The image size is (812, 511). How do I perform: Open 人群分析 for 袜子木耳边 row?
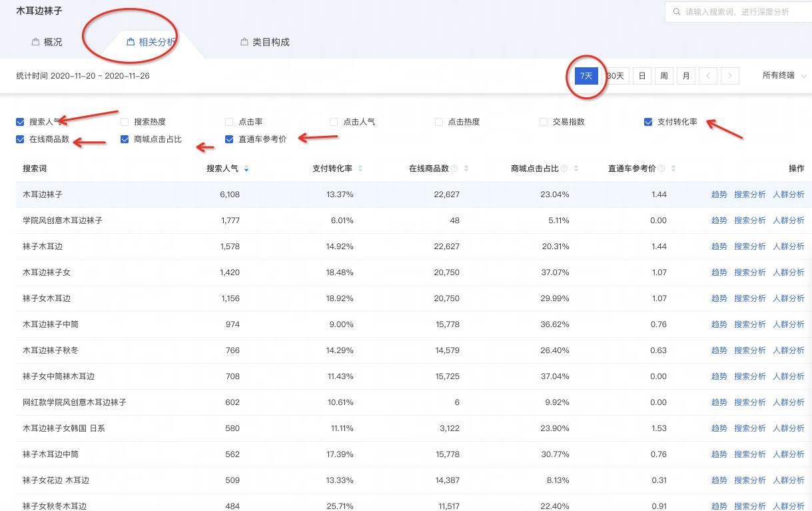coord(789,246)
